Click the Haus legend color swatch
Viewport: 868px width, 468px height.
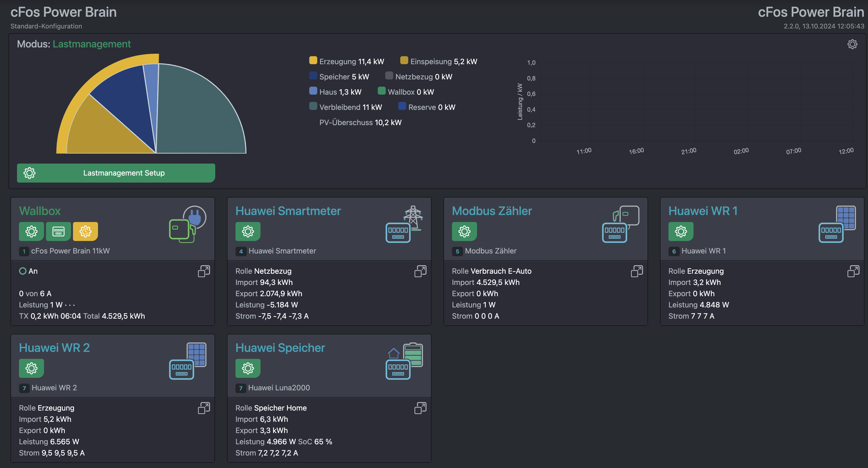click(313, 91)
